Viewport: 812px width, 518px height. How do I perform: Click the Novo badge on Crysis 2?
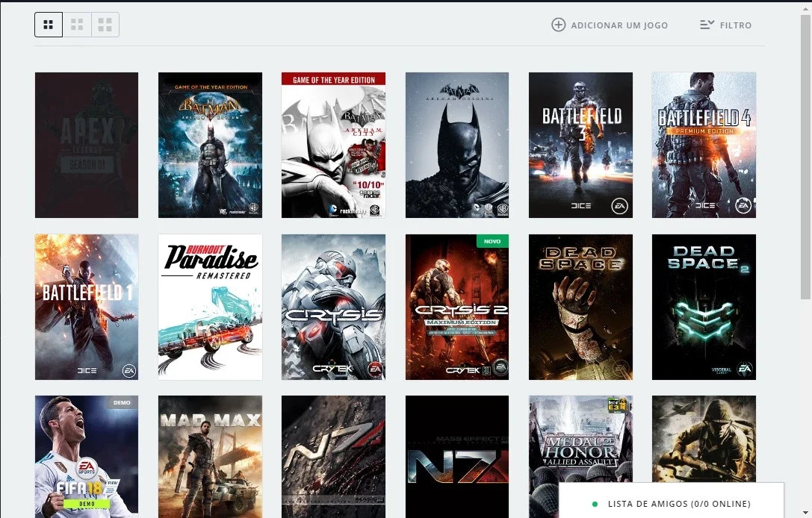tap(492, 241)
